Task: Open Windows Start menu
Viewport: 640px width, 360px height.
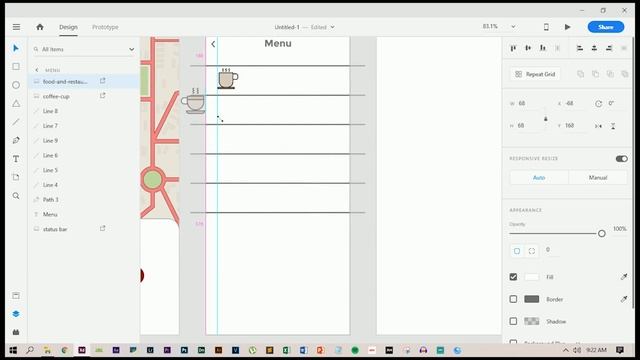Action: click(13, 350)
